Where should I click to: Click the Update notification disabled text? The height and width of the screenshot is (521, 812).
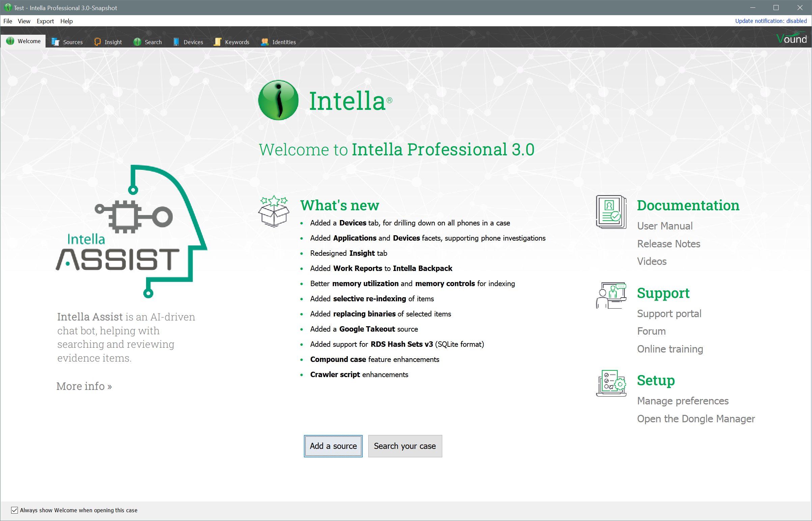[771, 21]
